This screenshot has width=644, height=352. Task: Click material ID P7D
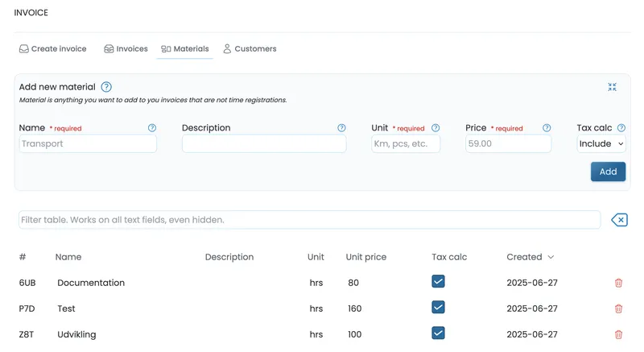click(27, 309)
